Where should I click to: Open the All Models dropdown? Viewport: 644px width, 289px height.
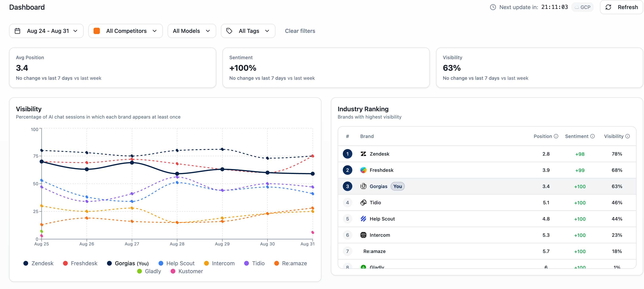point(192,31)
